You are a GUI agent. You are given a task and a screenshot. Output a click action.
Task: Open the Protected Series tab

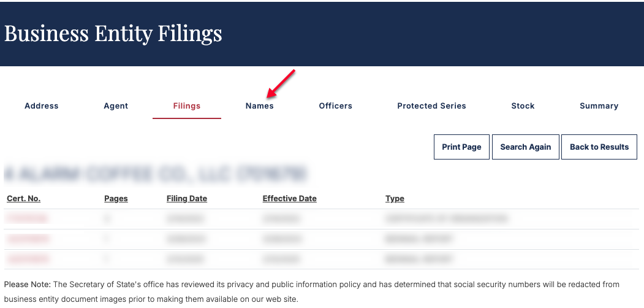point(431,106)
